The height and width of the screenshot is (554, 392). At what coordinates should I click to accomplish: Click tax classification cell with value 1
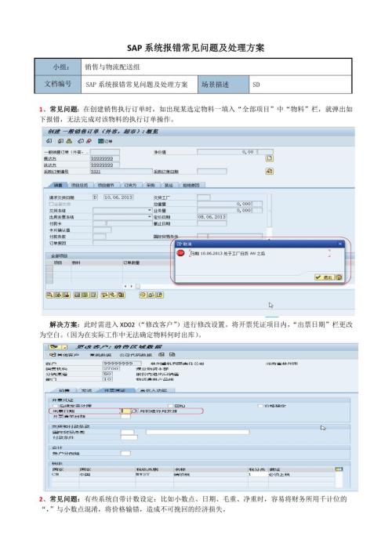tap(257, 475)
